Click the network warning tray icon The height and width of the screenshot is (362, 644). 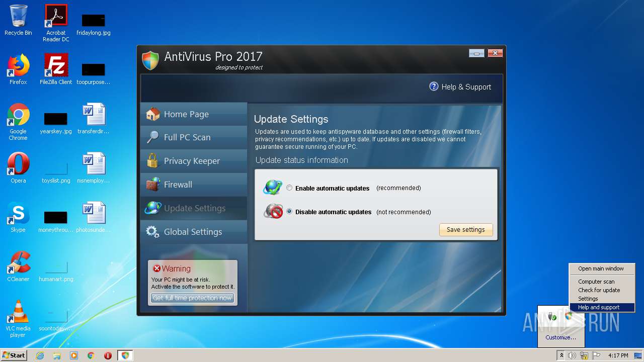pos(584,355)
